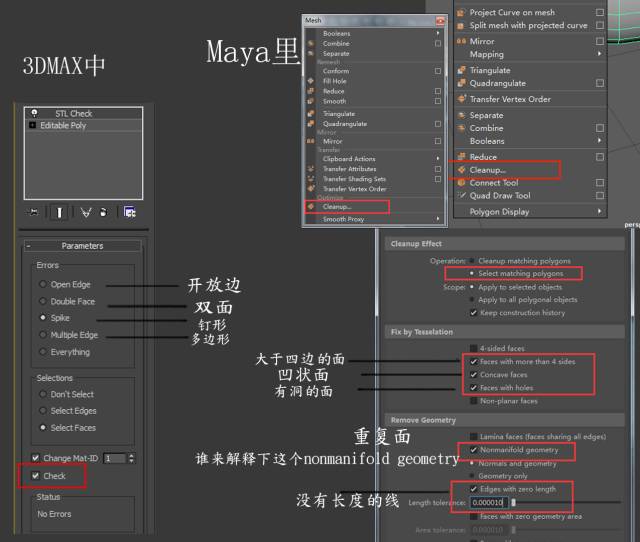The height and width of the screenshot is (542, 640).
Task: Click make unique icon under modifier stack
Action: [86, 212]
